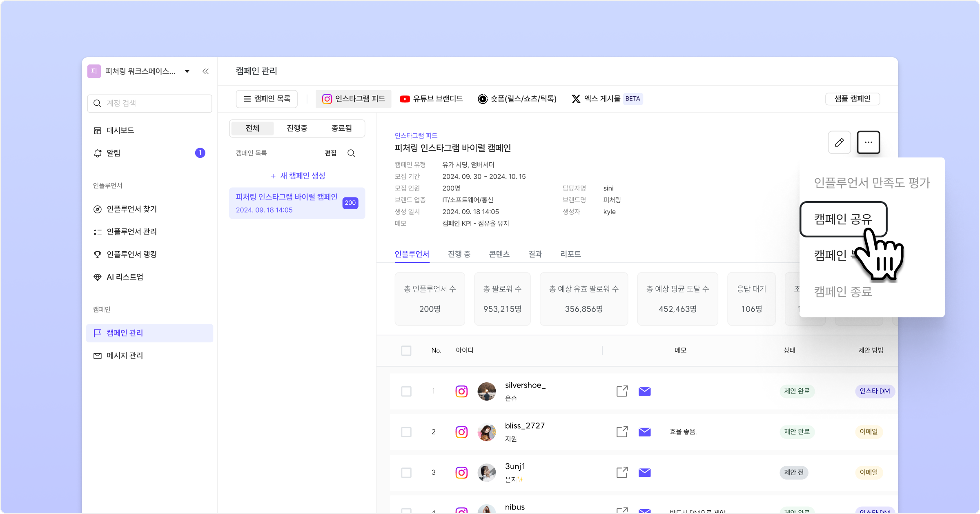980x514 pixels.
Task: Click mail icon in bliss_2727 row
Action: [644, 432]
